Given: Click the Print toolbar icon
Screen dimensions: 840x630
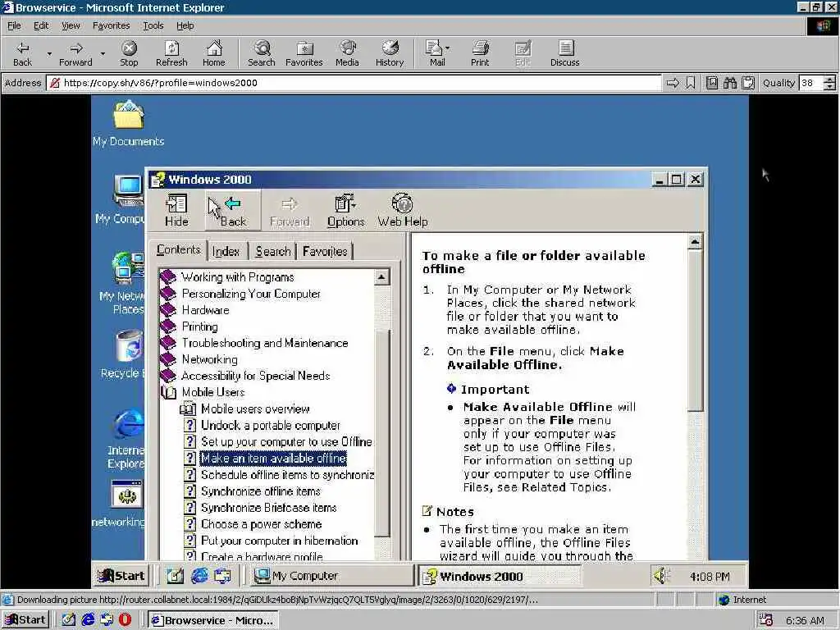Looking at the screenshot, I should tap(480, 53).
